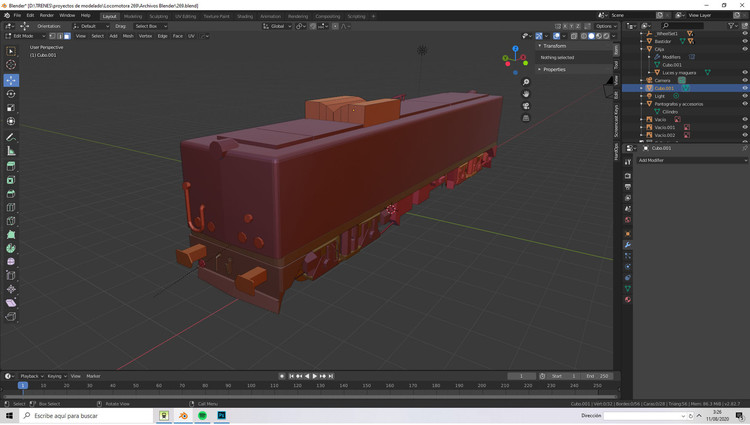Open the Material properties tab
750x425 pixels.
tap(628, 300)
